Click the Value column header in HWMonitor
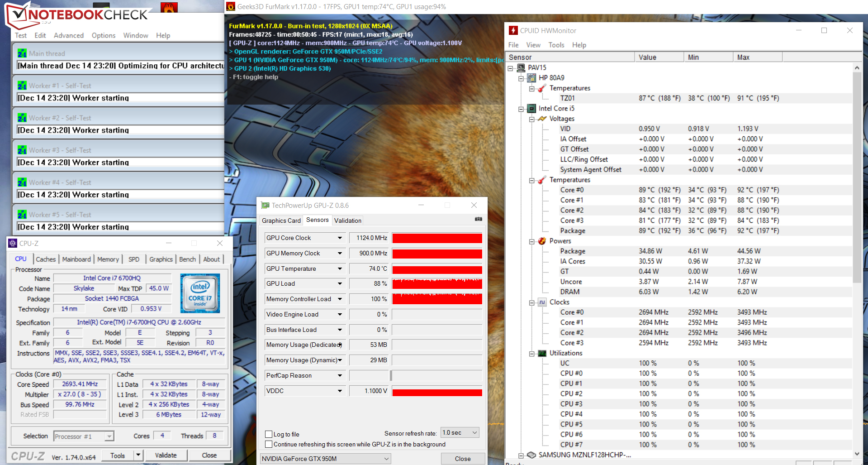 pyautogui.click(x=659, y=57)
